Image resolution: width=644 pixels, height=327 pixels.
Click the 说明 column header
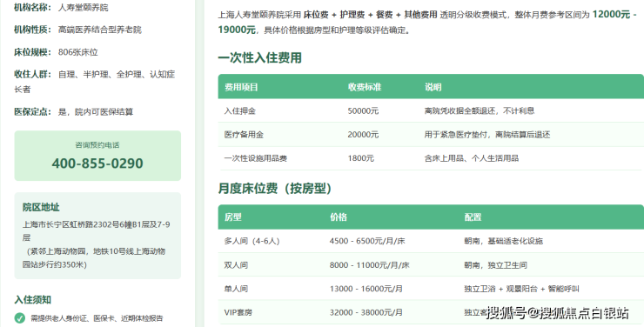pyautogui.click(x=433, y=87)
